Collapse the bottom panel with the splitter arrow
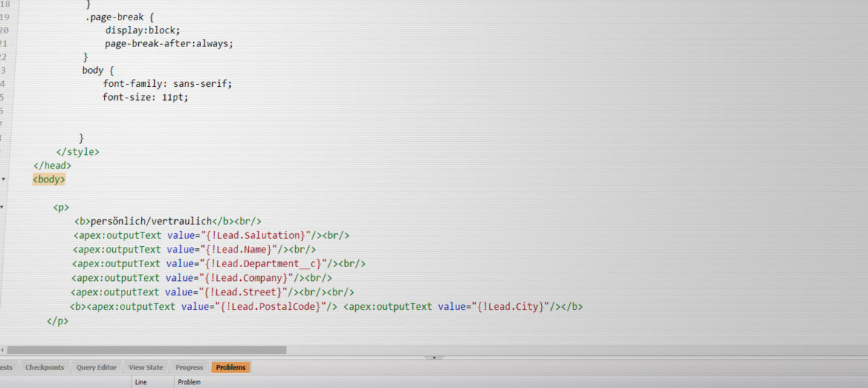This screenshot has height=388, width=868. pos(433,357)
